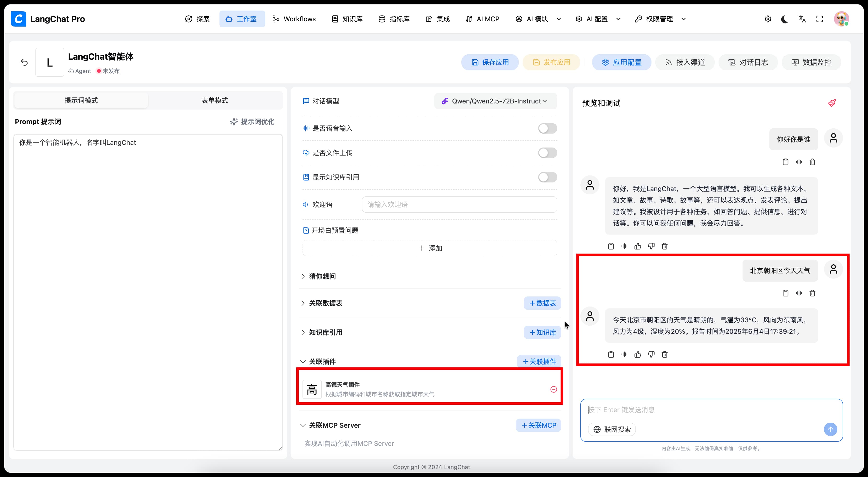Click the 发布应用 button

tap(551, 62)
